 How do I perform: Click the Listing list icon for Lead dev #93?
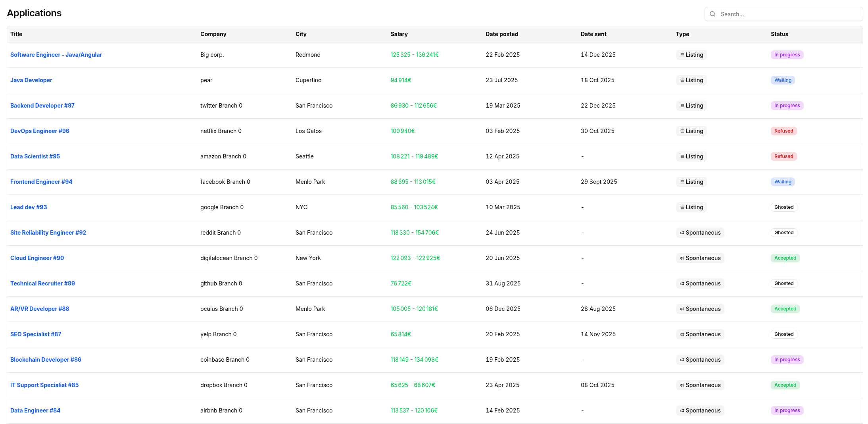[x=682, y=207]
